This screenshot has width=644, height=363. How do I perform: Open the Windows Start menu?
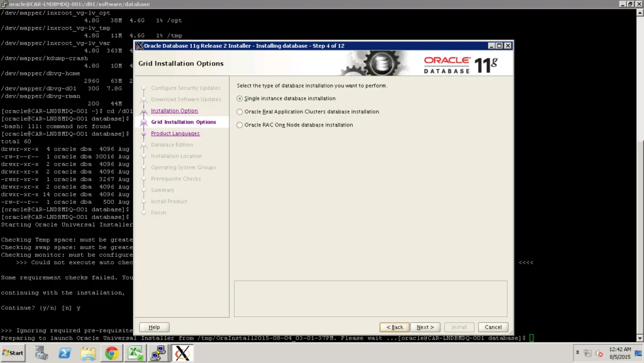[x=13, y=353]
